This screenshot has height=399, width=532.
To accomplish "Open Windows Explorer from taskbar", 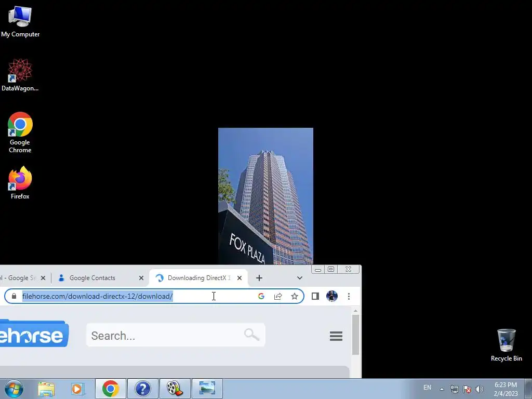I will (x=46, y=389).
